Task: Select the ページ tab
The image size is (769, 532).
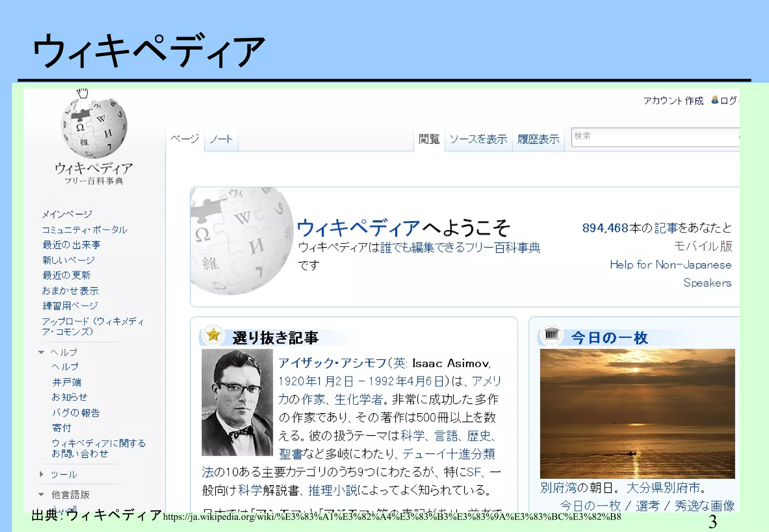Action: point(185,139)
